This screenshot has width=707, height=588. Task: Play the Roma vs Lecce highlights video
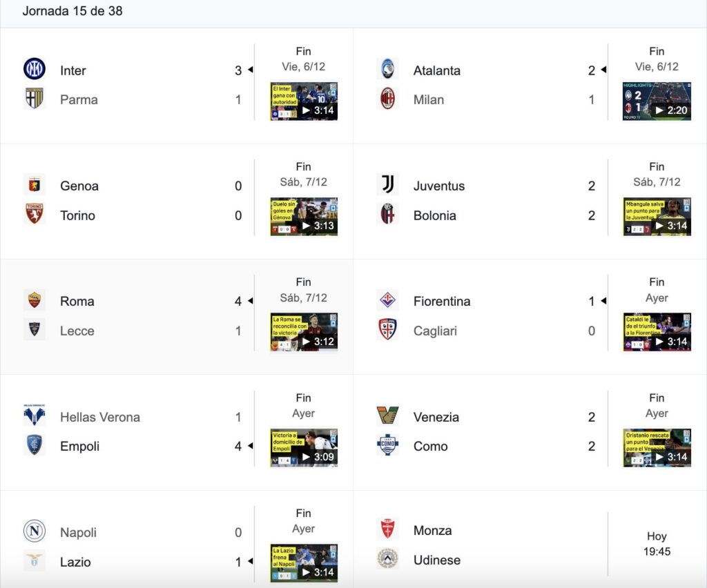(x=304, y=332)
